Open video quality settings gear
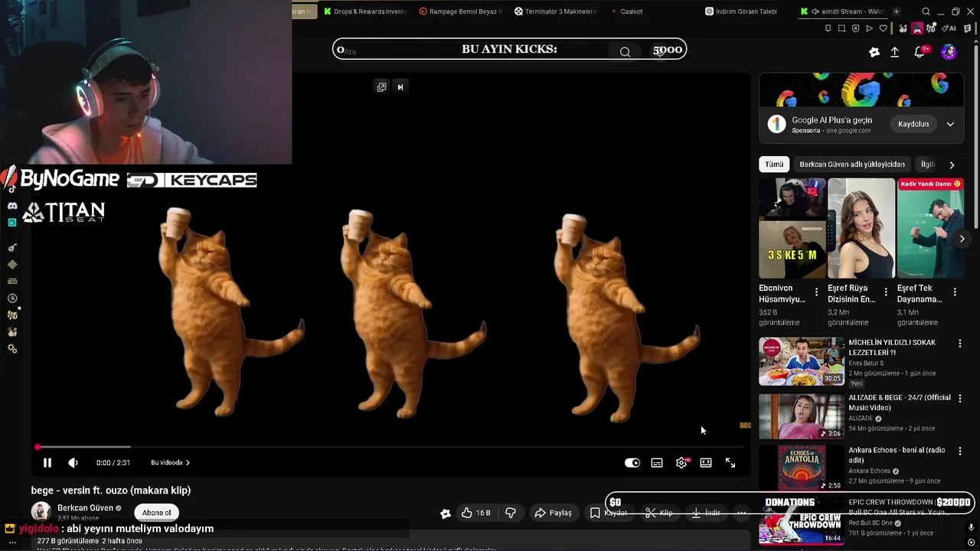 [x=681, y=462]
